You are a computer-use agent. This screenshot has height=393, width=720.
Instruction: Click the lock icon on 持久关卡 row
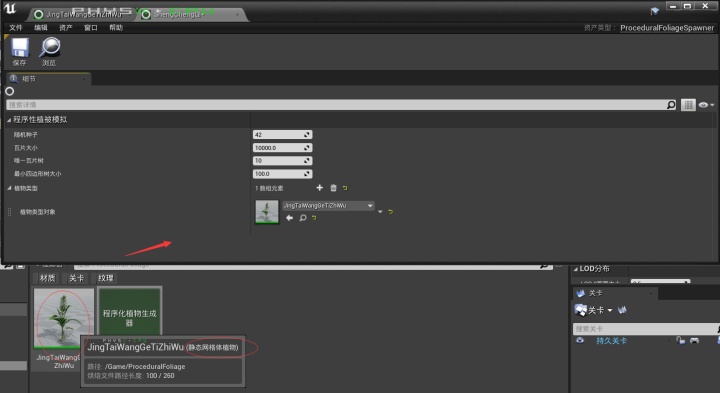pos(680,340)
